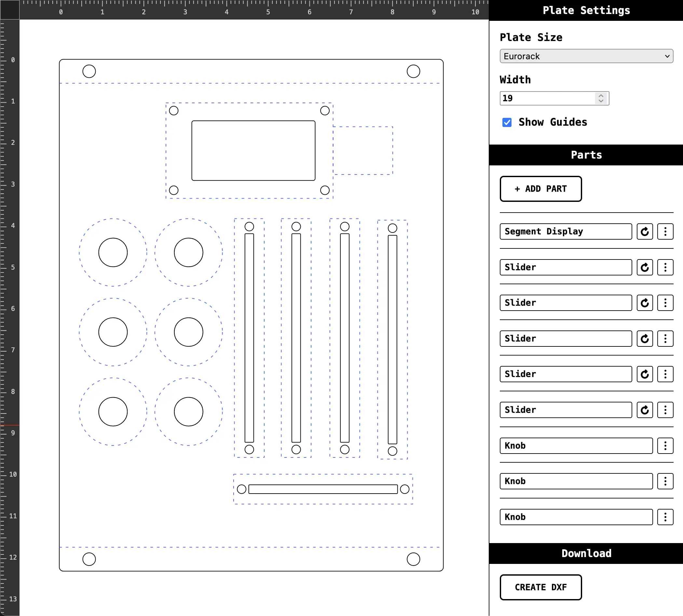Image resolution: width=683 pixels, height=616 pixels.
Task: Click the + ADD PART button
Action: pyautogui.click(x=540, y=189)
